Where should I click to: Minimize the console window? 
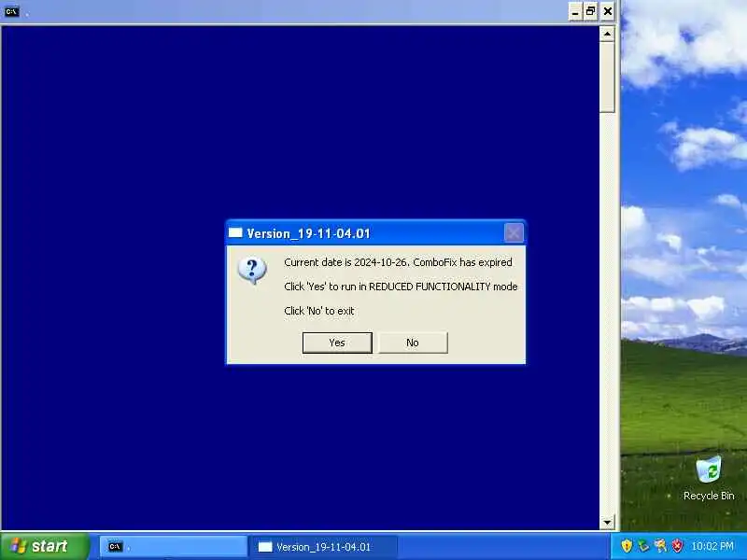point(575,11)
